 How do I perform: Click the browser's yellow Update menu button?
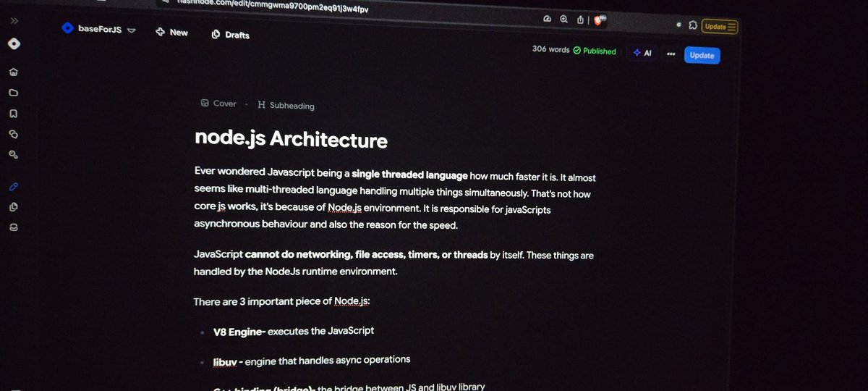click(720, 27)
